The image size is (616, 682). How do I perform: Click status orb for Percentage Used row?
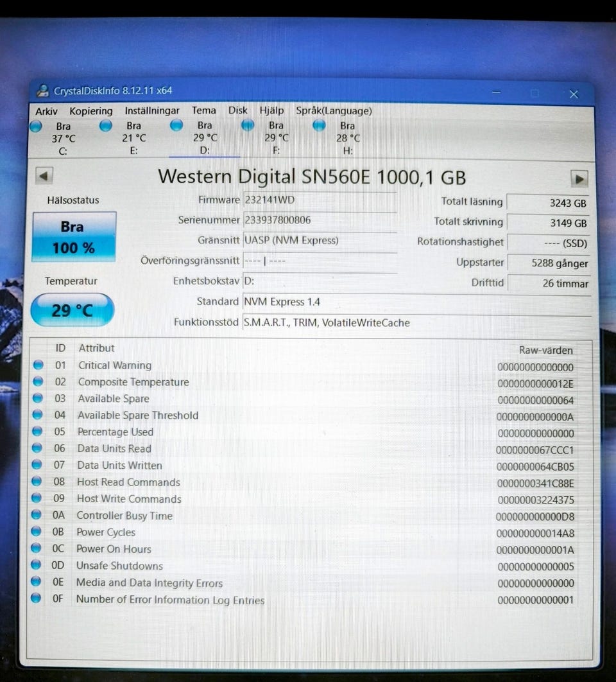pyautogui.click(x=37, y=431)
